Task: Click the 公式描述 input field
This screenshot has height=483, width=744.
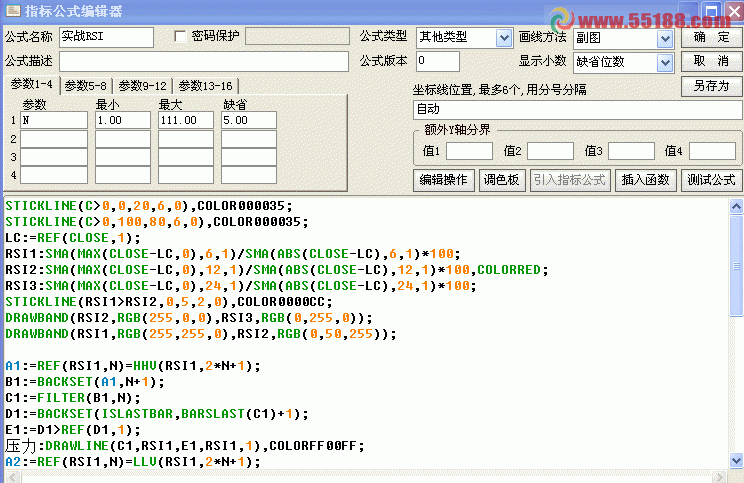Action: coord(204,62)
